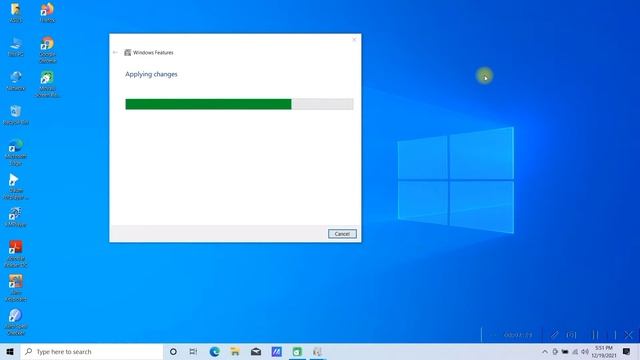640x360 pixels.
Task: Open the Network desktop icon
Action: tap(16, 80)
